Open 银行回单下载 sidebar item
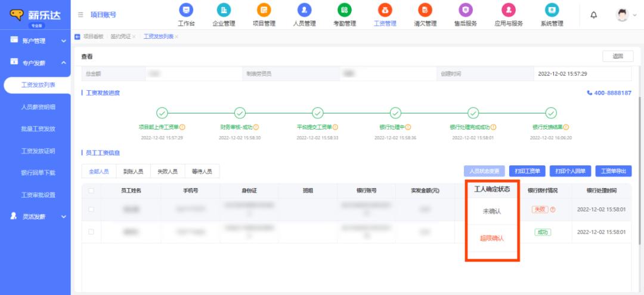The image size is (644, 295). click(38, 173)
